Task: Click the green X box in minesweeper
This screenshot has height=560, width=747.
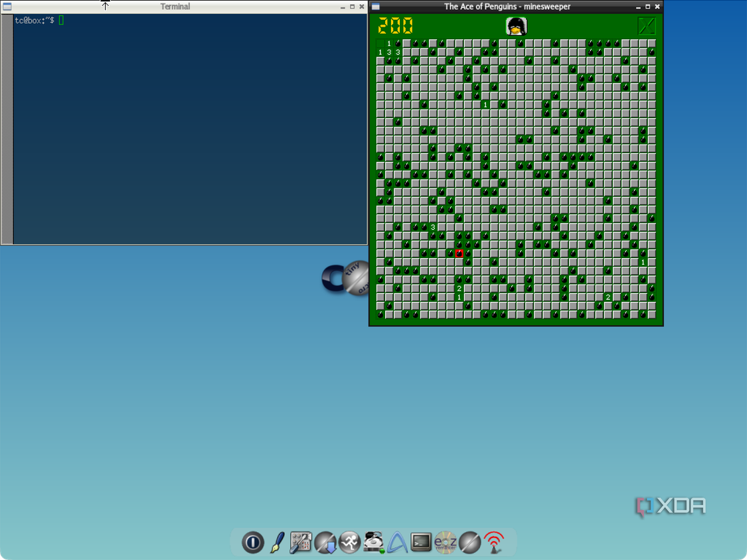Action: coord(647,26)
